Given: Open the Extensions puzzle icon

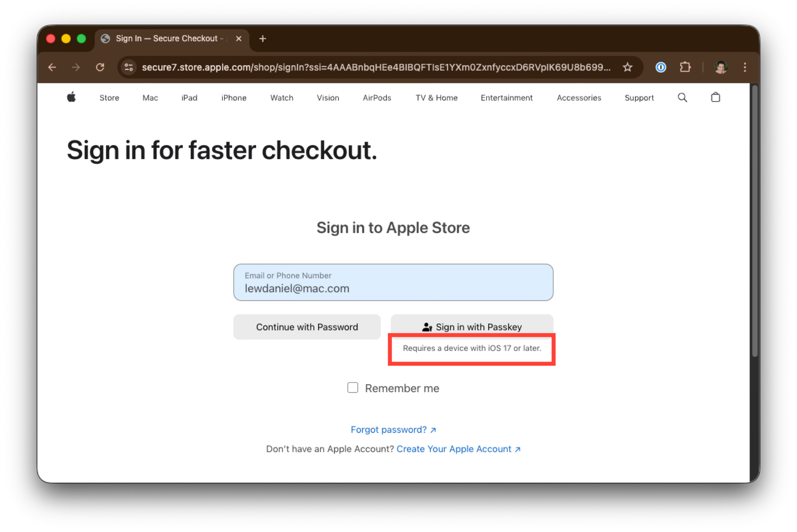Looking at the screenshot, I should point(685,67).
